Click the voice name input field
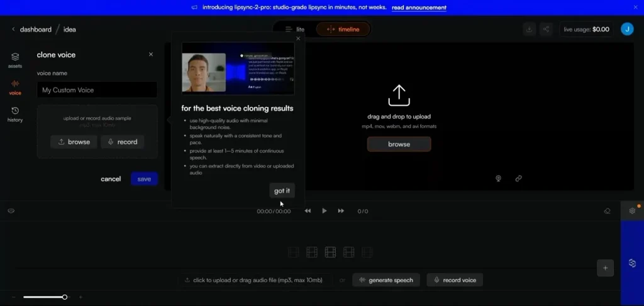644x306 pixels. [x=97, y=89]
